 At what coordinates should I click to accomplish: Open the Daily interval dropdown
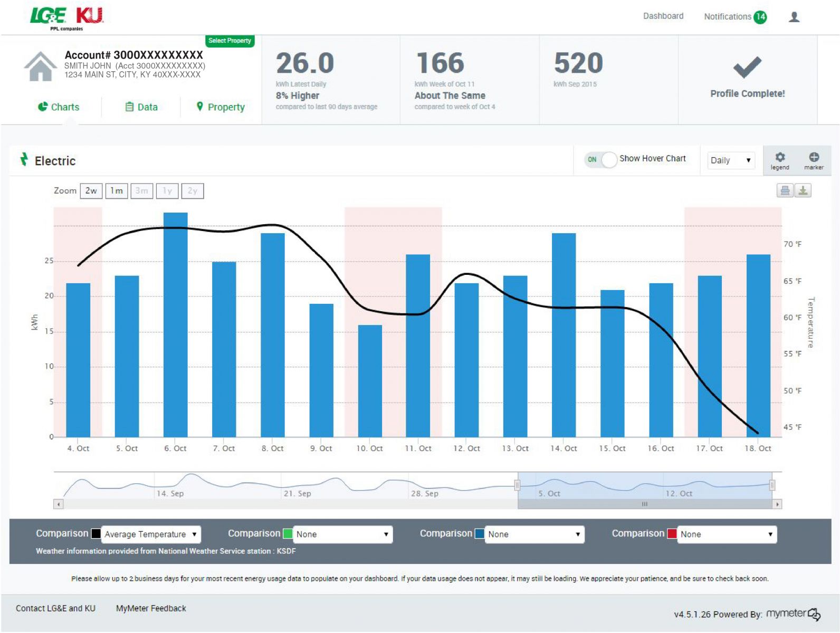click(731, 160)
